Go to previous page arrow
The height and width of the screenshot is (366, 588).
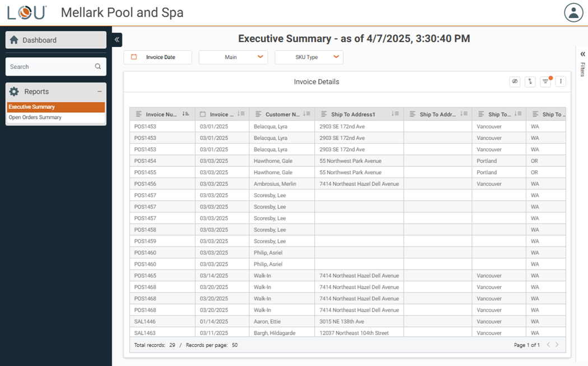[548, 345]
